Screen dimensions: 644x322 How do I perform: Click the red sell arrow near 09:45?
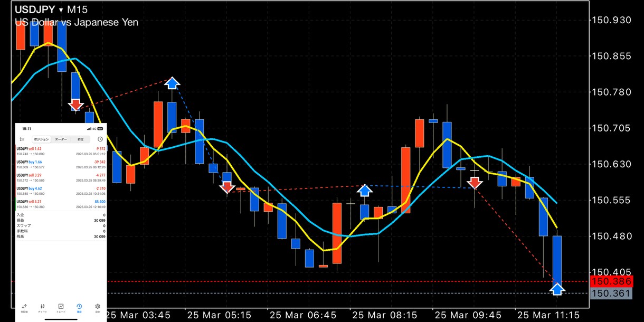point(475,183)
